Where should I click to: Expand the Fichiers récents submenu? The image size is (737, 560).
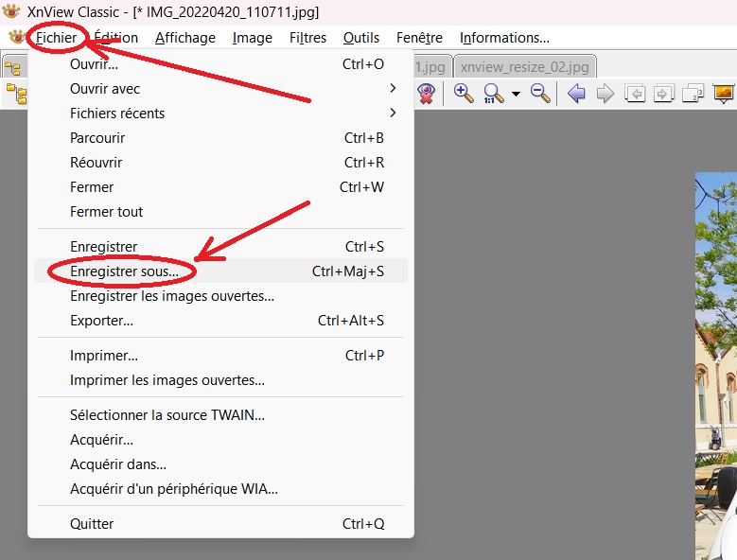click(x=221, y=114)
